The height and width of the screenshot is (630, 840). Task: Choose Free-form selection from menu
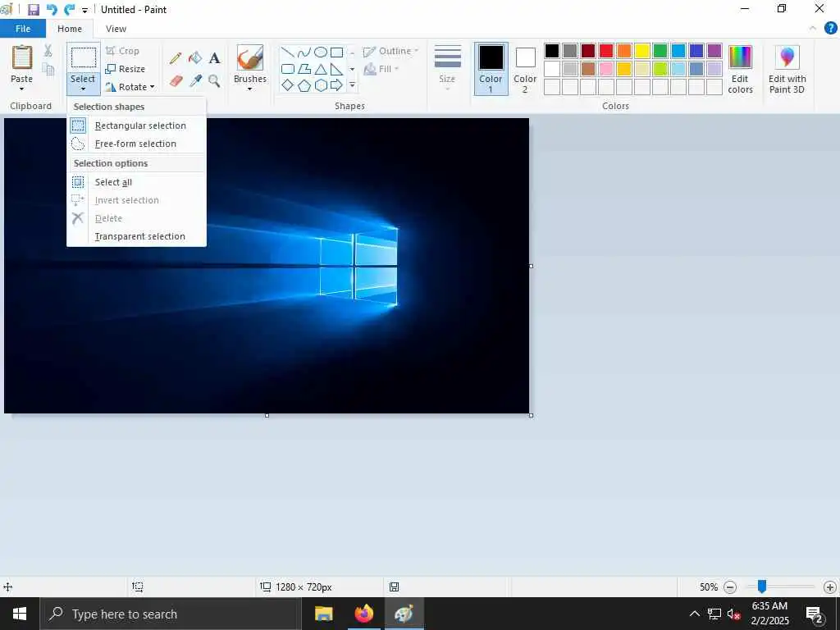(x=137, y=144)
